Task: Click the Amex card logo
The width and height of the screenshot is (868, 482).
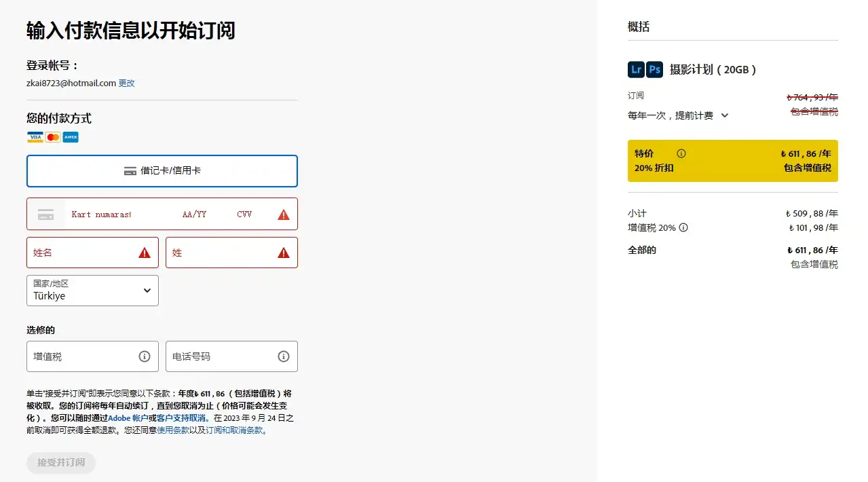Action: [x=71, y=137]
